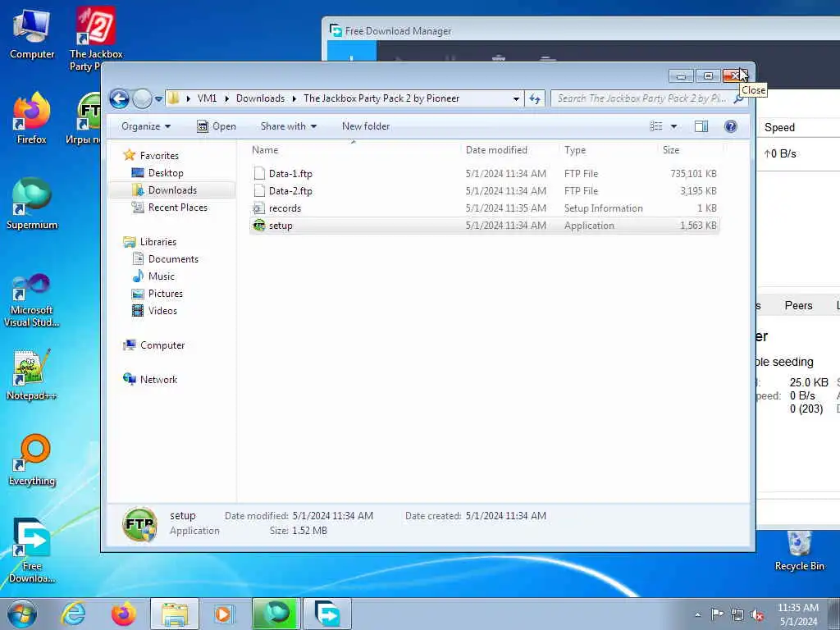Expand the view options dropdown arrow
This screenshot has width=840, height=630.
pos(673,126)
